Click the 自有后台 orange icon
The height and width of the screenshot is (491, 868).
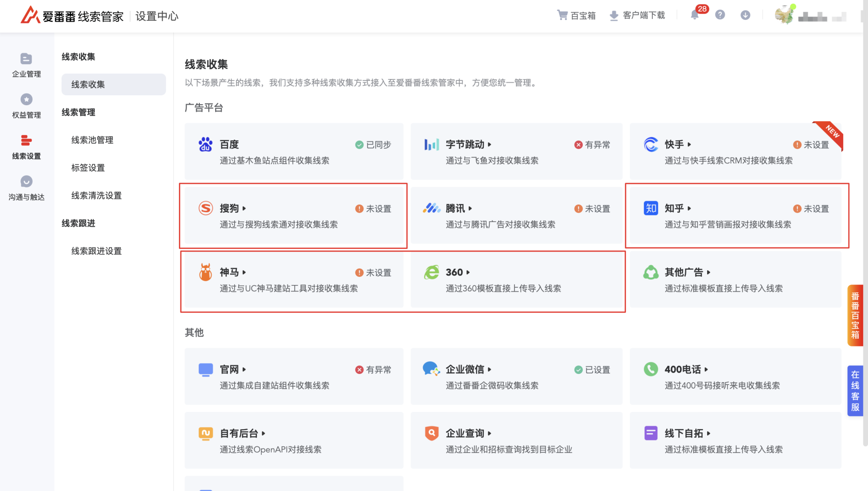point(206,434)
